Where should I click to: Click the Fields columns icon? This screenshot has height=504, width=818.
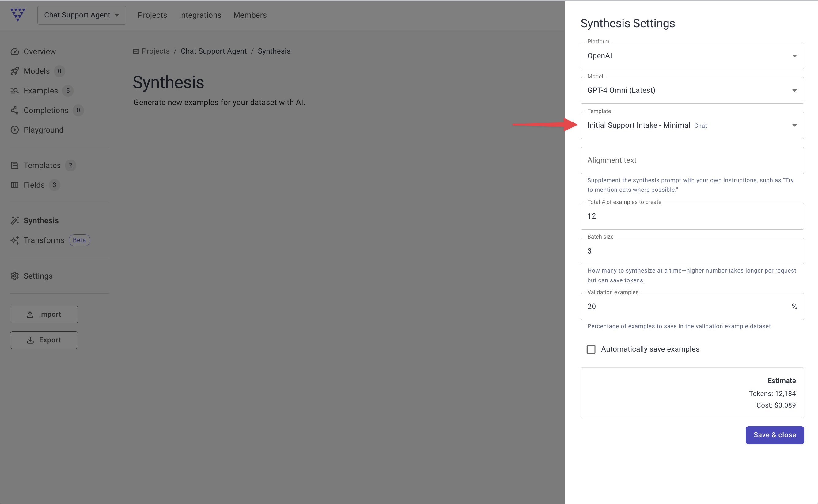[x=15, y=185]
